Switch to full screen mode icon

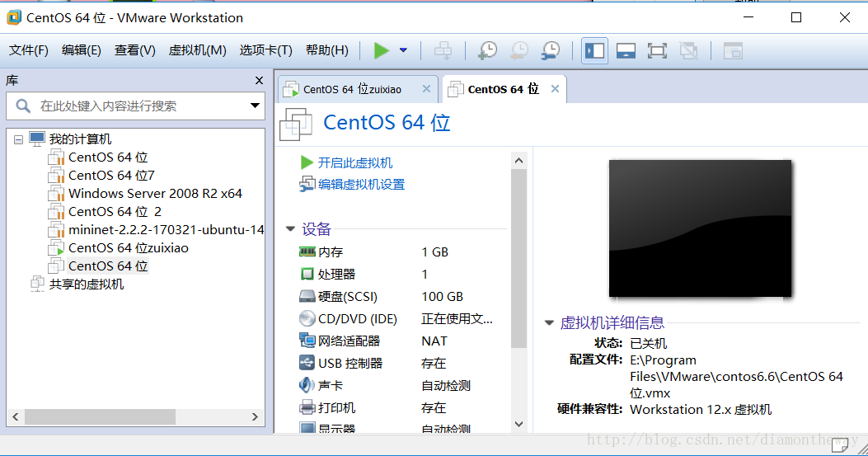[657, 51]
